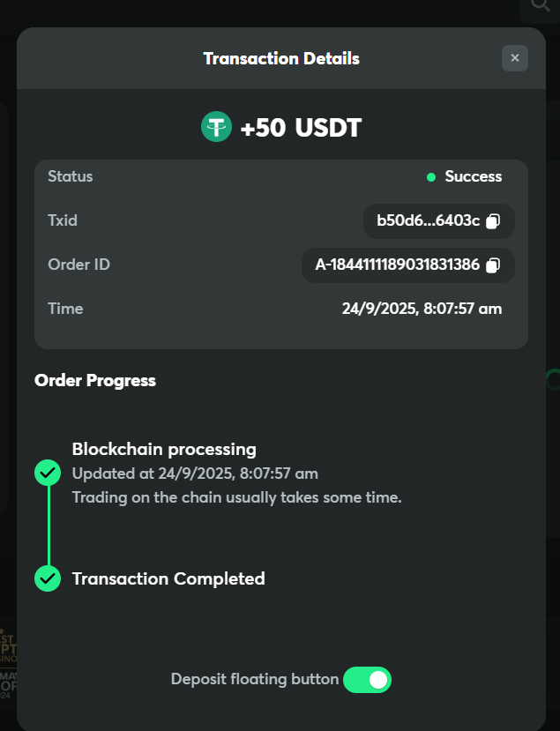This screenshot has width=560, height=731.
Task: Click the Transaction Details title text
Action: click(x=281, y=59)
